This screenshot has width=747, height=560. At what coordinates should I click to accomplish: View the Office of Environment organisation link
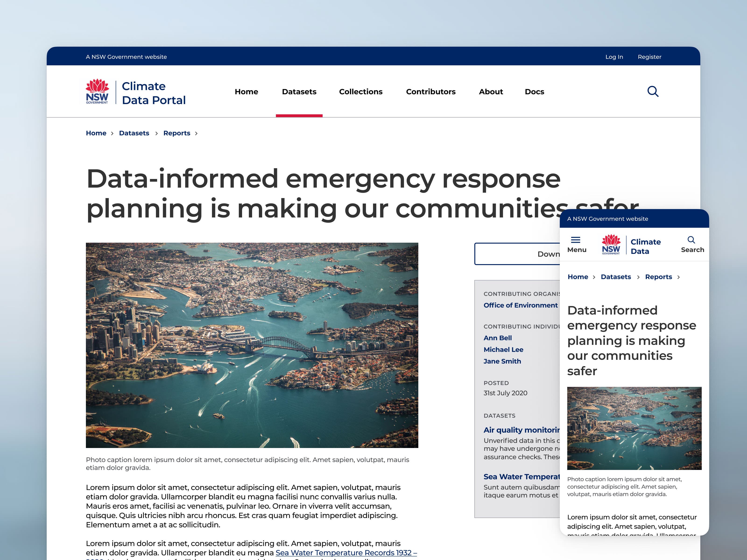(520, 305)
